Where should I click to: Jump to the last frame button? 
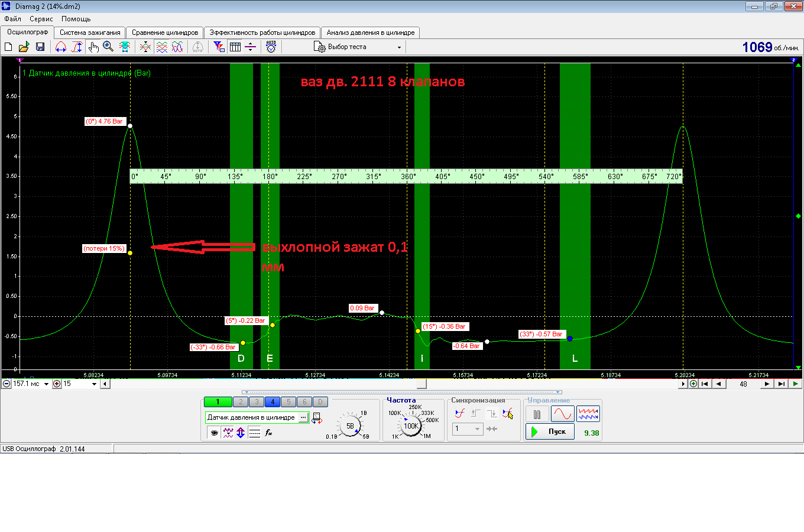point(781,384)
